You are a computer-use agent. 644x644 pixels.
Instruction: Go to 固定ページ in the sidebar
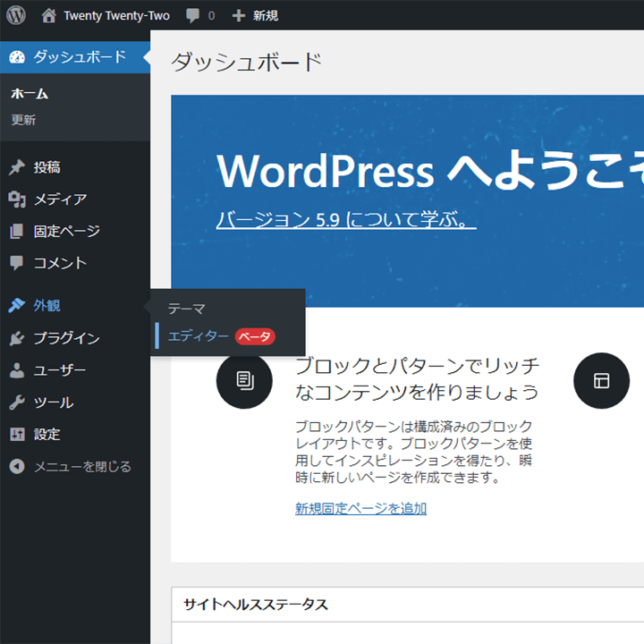(x=66, y=232)
